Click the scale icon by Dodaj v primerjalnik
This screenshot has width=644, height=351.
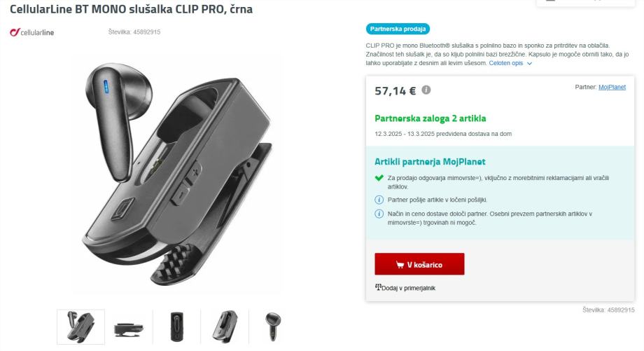378,287
